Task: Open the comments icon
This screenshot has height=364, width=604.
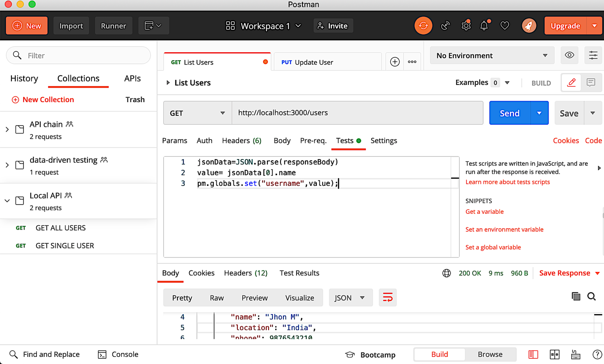Action: (x=591, y=83)
